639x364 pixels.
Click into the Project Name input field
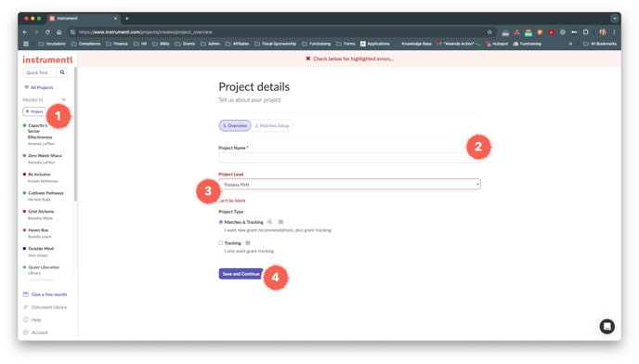349,158
